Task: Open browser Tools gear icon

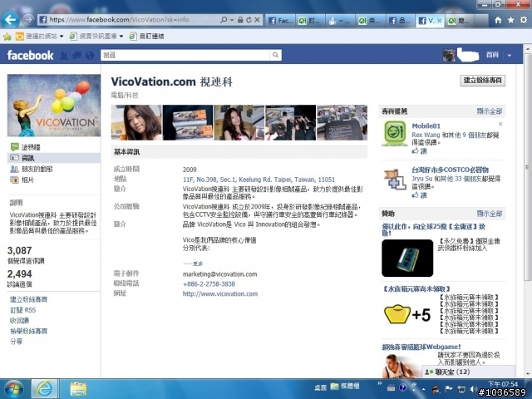Action: pyautogui.click(x=524, y=20)
